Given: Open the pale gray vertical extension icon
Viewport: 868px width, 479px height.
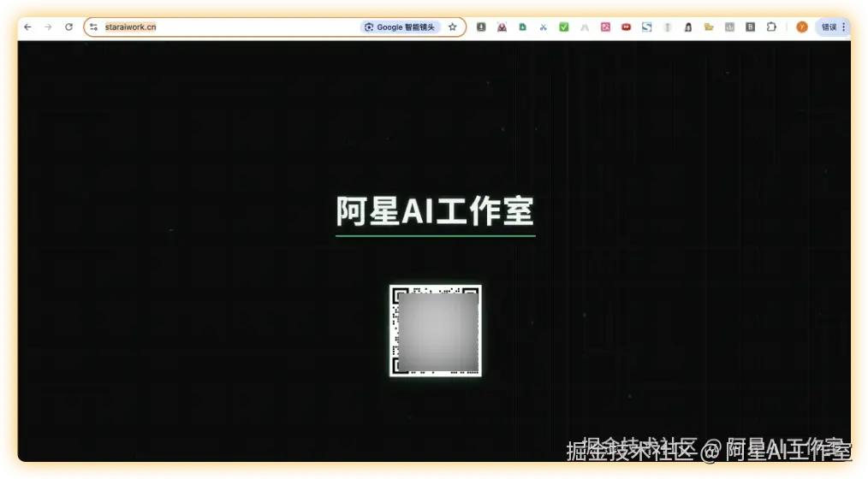Looking at the screenshot, I should 668,27.
